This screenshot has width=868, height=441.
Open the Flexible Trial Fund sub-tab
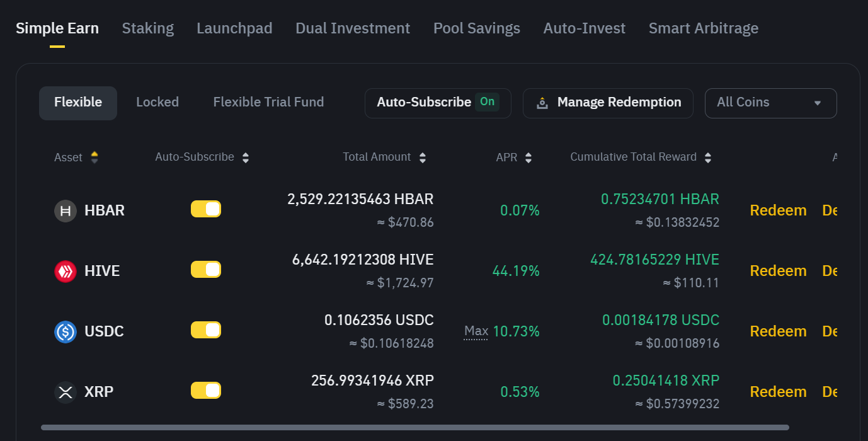(x=268, y=103)
